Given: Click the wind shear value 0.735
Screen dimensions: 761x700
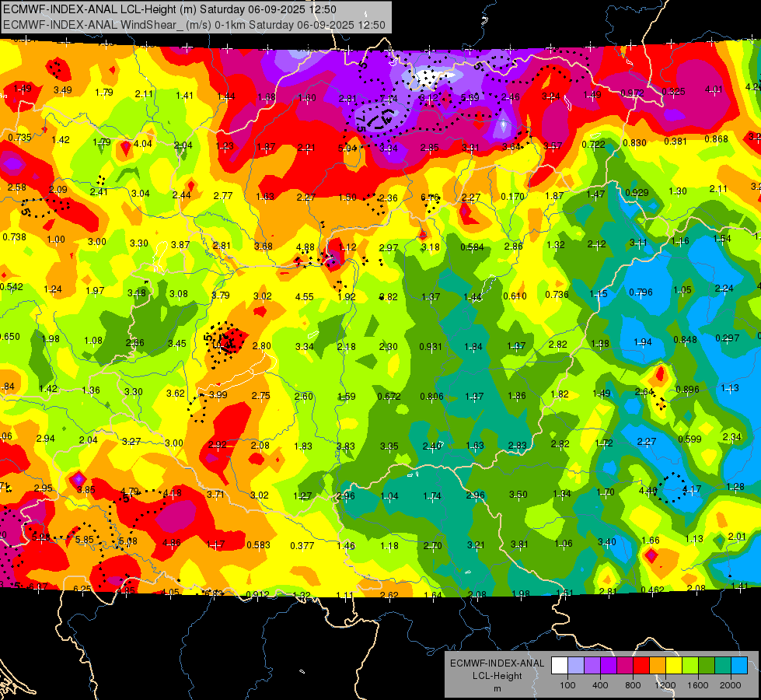Looking at the screenshot, I should [20, 138].
